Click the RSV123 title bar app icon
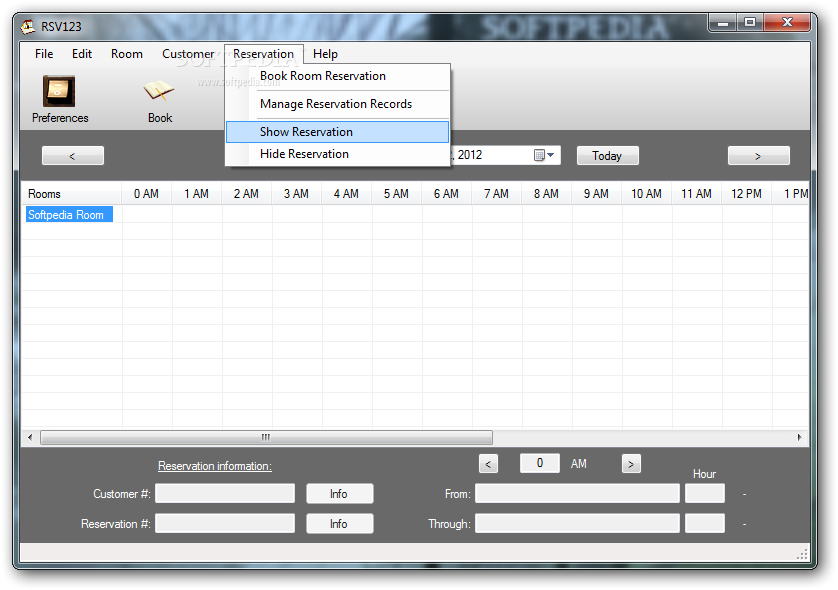 pyautogui.click(x=28, y=26)
